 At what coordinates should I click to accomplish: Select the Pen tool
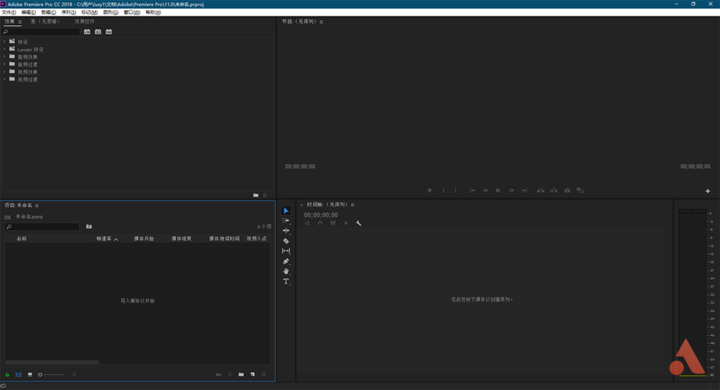286,261
